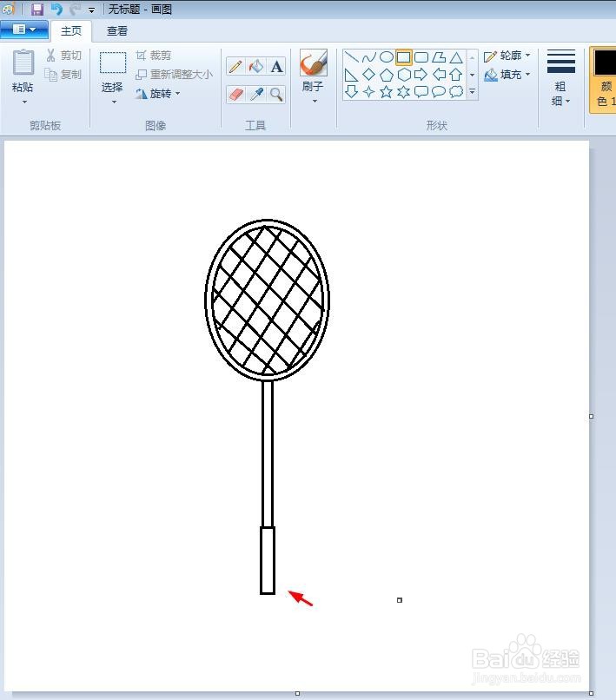Click the 粘贴 clipboard icon
The image size is (616, 700).
[x=23, y=63]
